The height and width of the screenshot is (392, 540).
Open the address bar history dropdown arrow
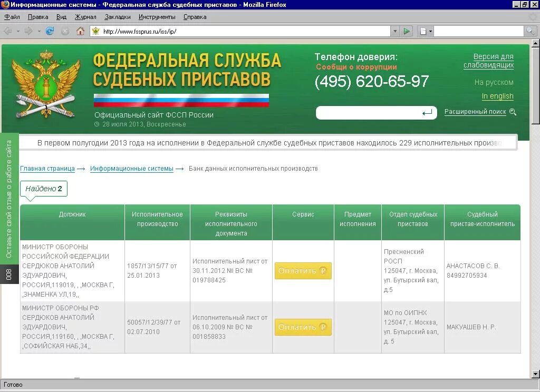396,32
